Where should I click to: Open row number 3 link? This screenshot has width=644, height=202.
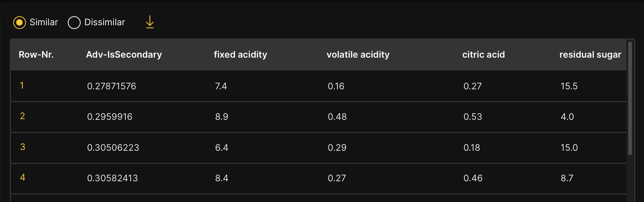[x=23, y=147]
